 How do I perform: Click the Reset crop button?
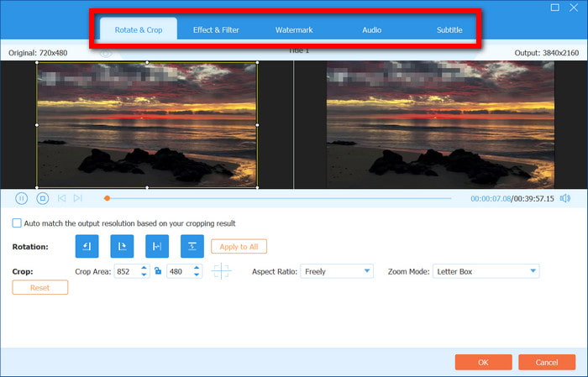40,287
